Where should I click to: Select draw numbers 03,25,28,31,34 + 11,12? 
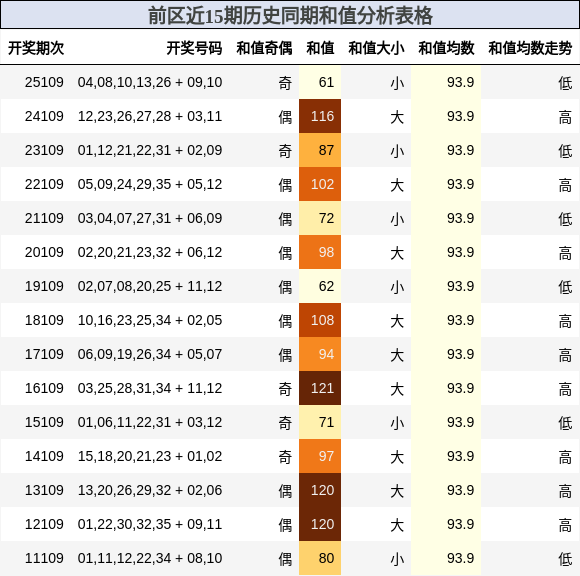(x=150, y=388)
